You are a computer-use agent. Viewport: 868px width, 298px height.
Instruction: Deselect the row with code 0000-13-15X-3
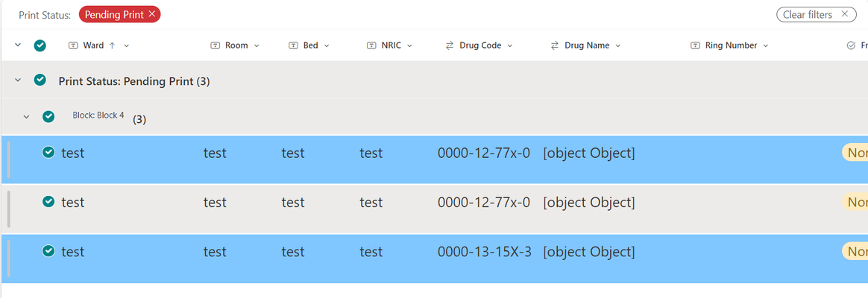click(48, 251)
